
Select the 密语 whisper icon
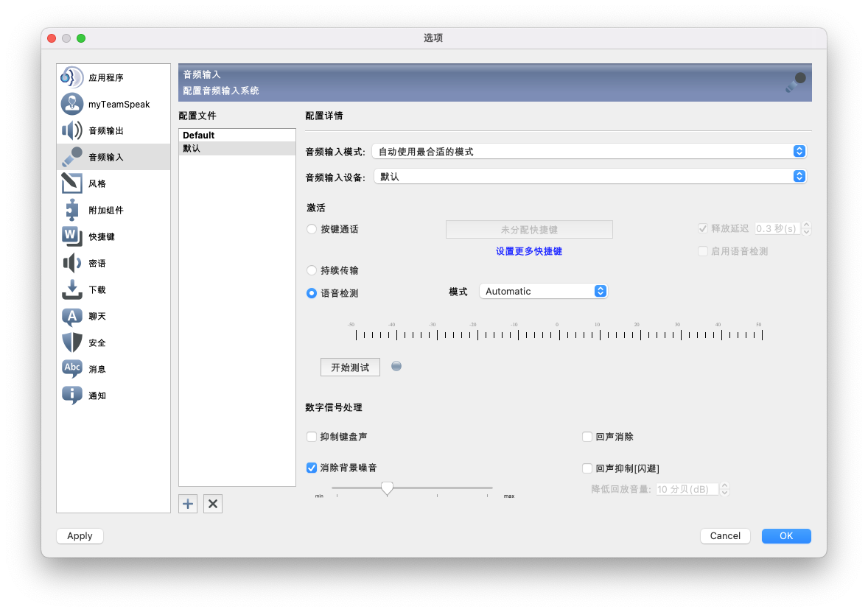[71, 263]
